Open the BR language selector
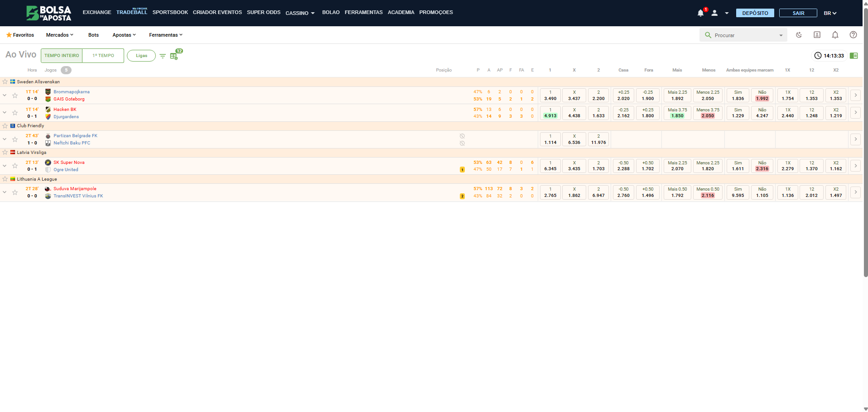 830,13
